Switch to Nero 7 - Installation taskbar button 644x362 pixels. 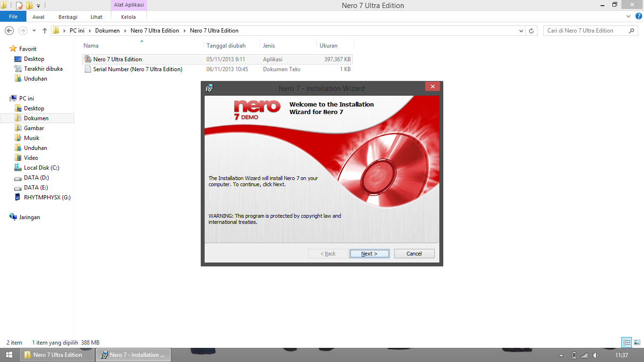(133, 355)
